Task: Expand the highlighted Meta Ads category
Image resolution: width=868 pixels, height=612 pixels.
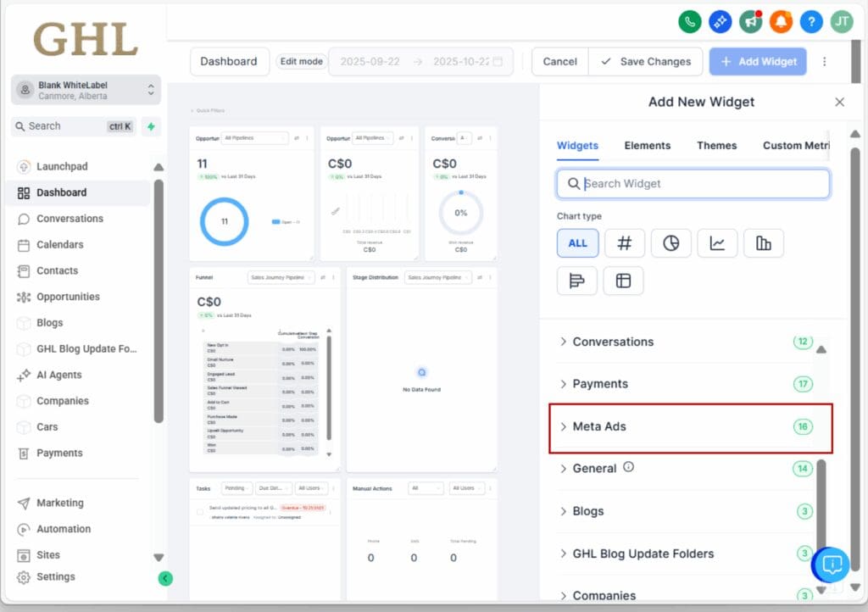Action: click(598, 426)
